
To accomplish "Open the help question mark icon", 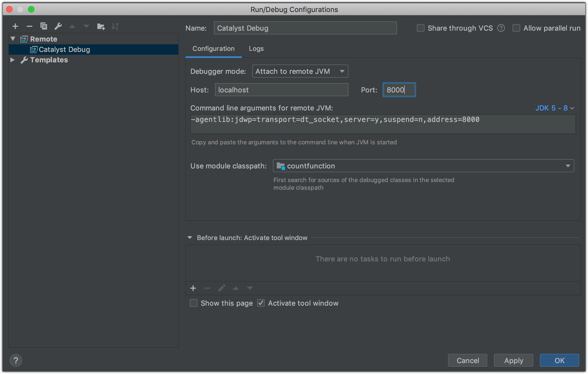I will 16,360.
